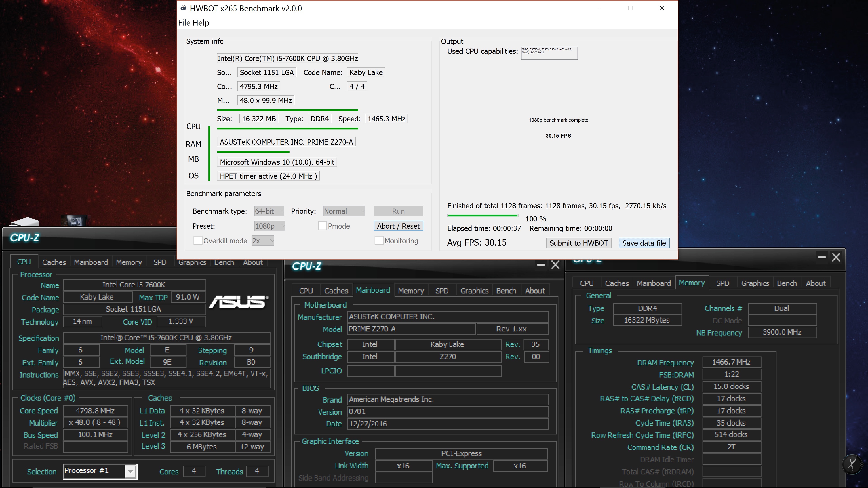Viewport: 868px width, 488px height.
Task: Click the ASUS logo in CPU-Z
Action: pos(238,302)
